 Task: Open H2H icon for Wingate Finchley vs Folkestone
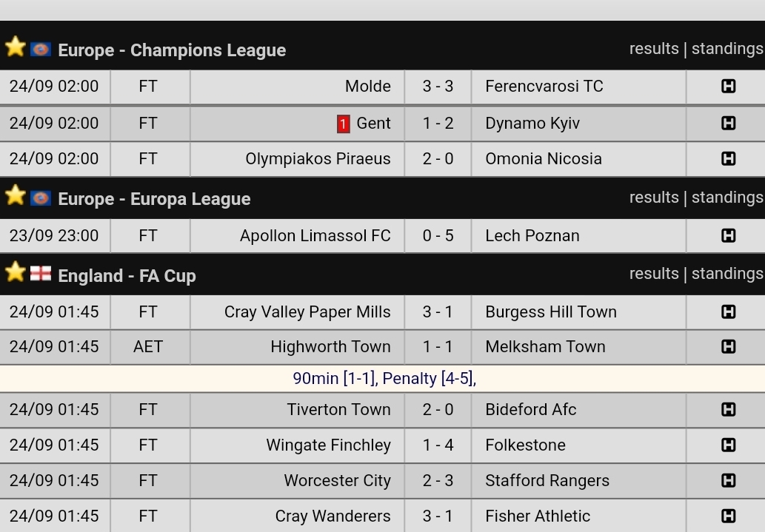[728, 445]
